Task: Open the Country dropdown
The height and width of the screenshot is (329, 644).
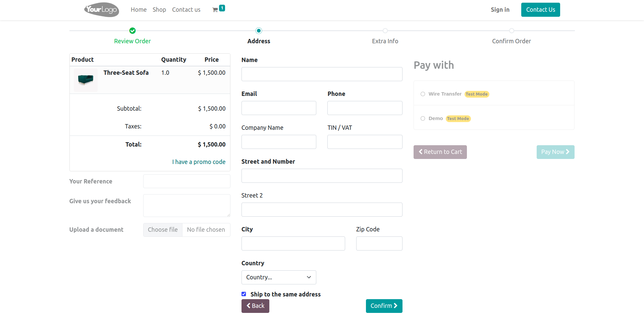Action: point(279,277)
